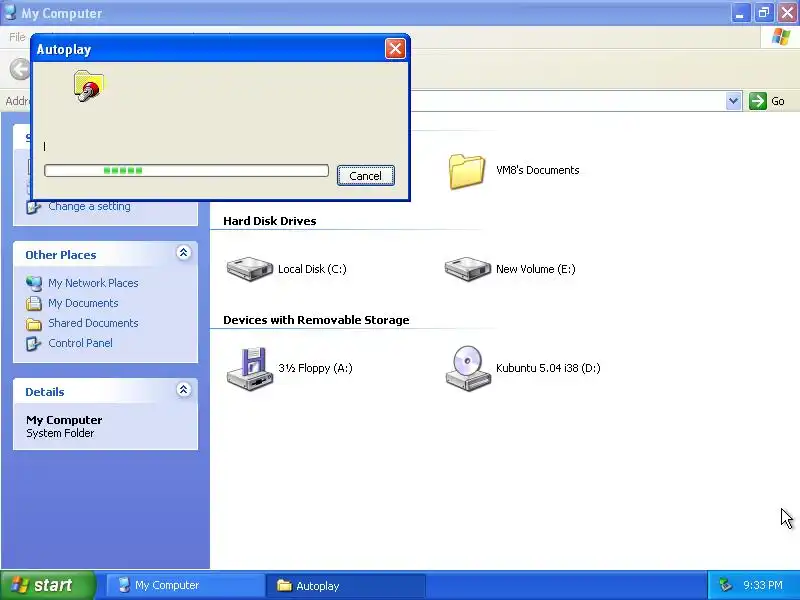Open the VM8's Documents folder icon
This screenshot has height=600, width=800.
[x=466, y=171]
